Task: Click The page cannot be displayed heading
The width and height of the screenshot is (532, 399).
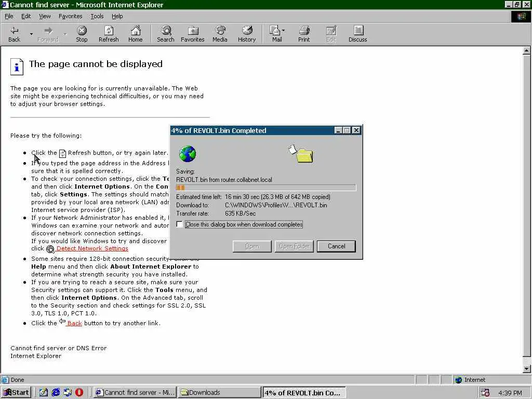Action: tap(96, 64)
